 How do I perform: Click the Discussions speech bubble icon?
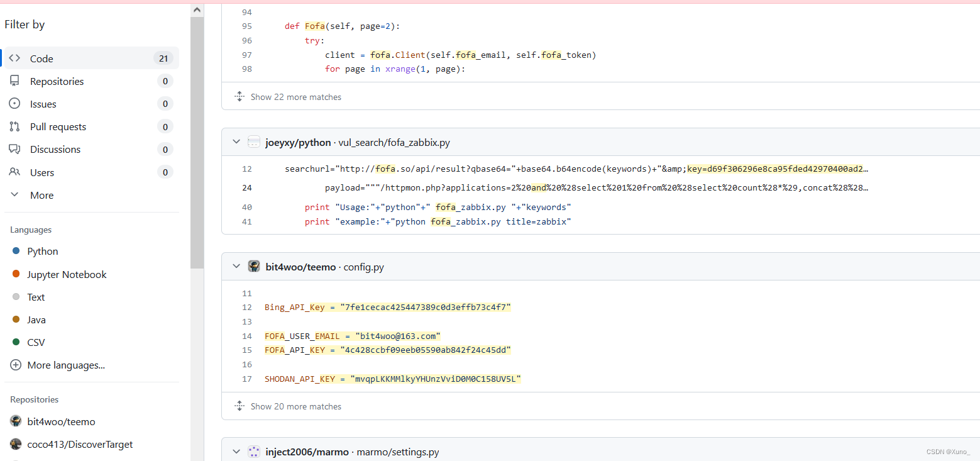click(x=14, y=149)
